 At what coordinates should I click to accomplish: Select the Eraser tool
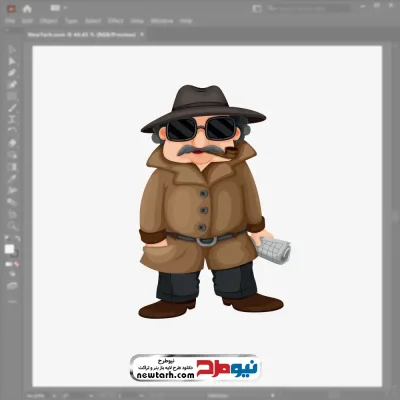pyautogui.click(x=12, y=143)
